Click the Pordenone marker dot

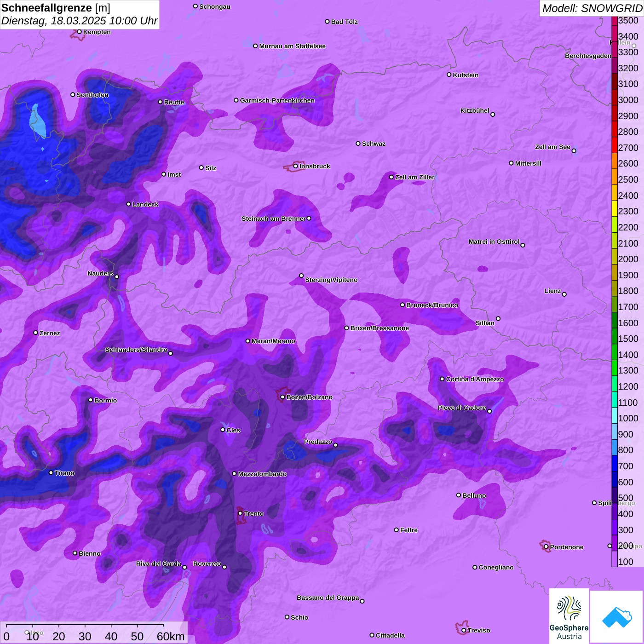click(546, 546)
